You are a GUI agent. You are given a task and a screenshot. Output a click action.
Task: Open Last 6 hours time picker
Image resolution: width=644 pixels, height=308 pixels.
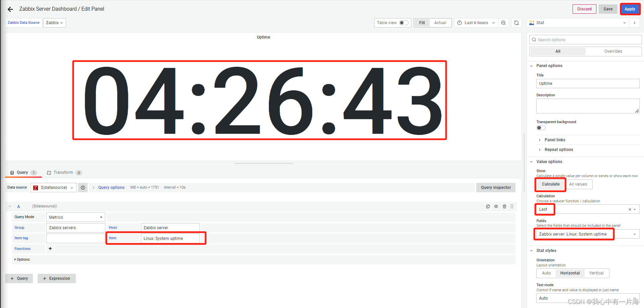(x=476, y=23)
